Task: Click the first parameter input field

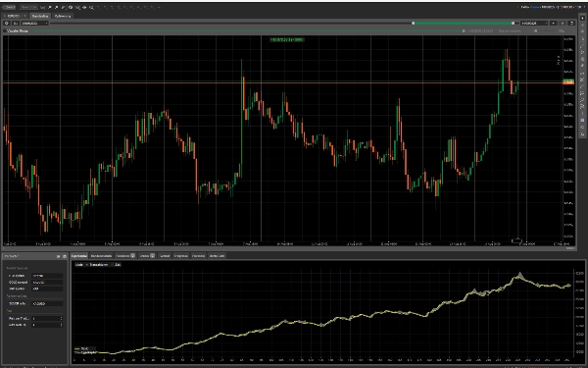Action: (47, 276)
